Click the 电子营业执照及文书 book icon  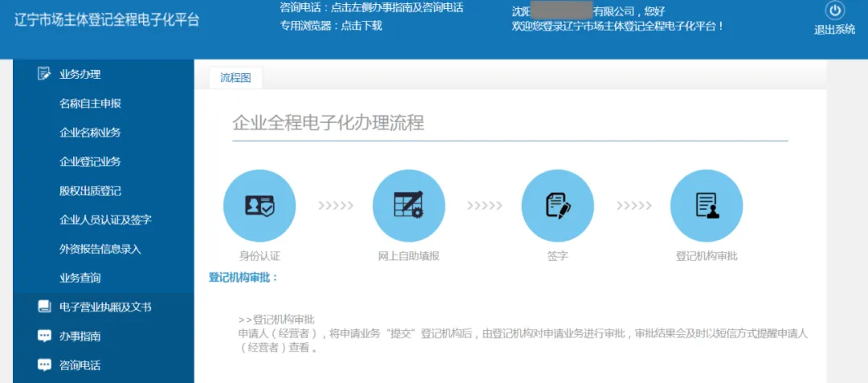[43, 307]
